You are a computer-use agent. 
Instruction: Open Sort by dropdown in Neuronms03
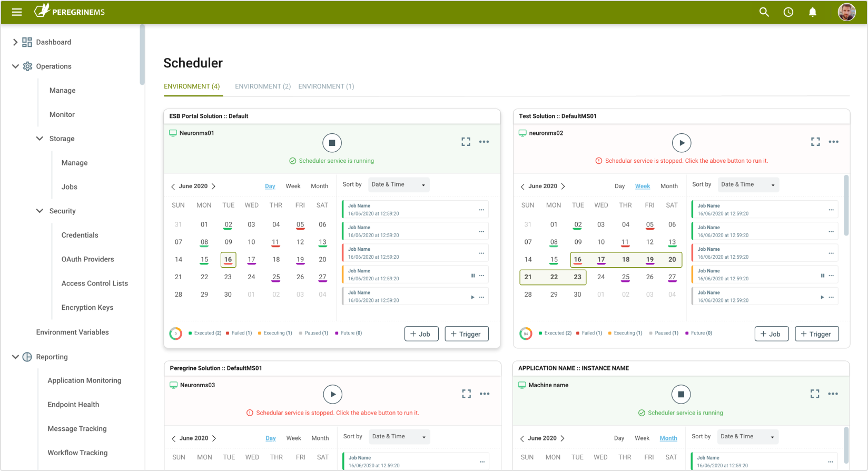point(399,437)
